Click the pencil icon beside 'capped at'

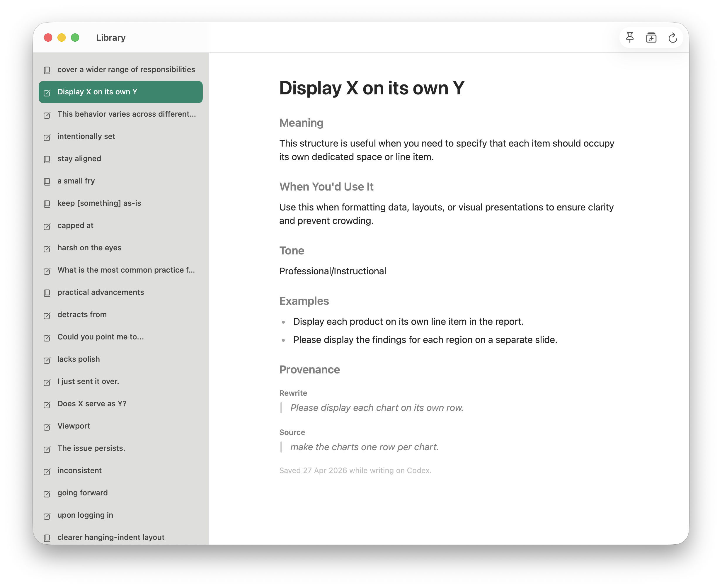pos(47,226)
